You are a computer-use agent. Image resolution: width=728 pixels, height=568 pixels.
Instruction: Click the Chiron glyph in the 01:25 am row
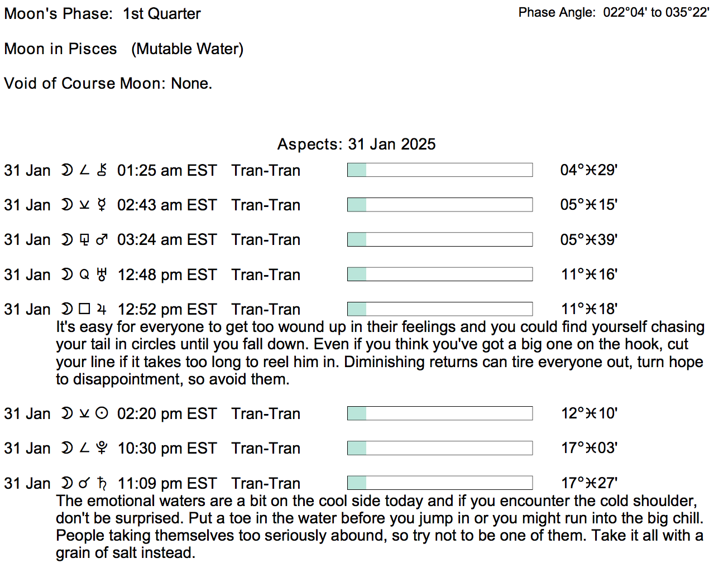pyautogui.click(x=102, y=170)
